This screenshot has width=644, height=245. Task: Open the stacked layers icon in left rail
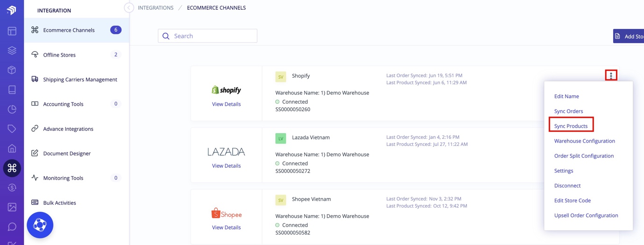point(12,50)
